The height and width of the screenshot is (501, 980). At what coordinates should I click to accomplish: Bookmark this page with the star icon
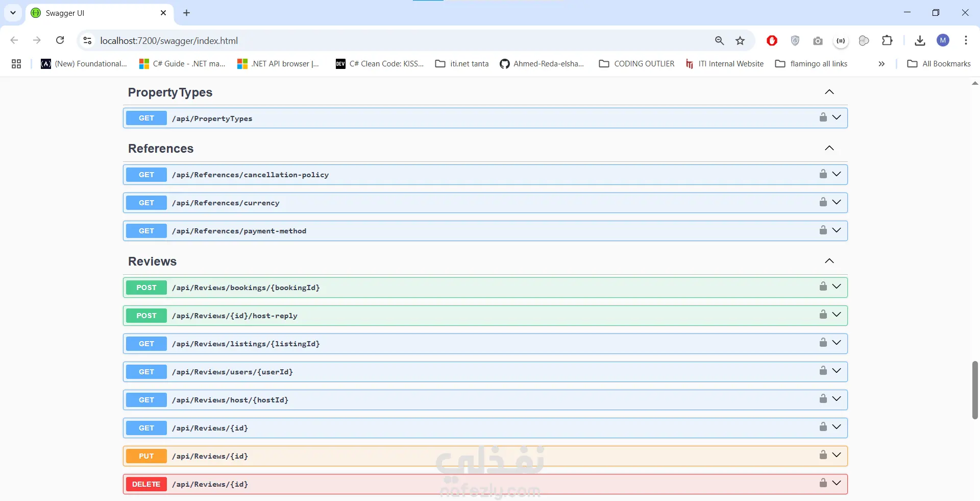[x=740, y=41]
